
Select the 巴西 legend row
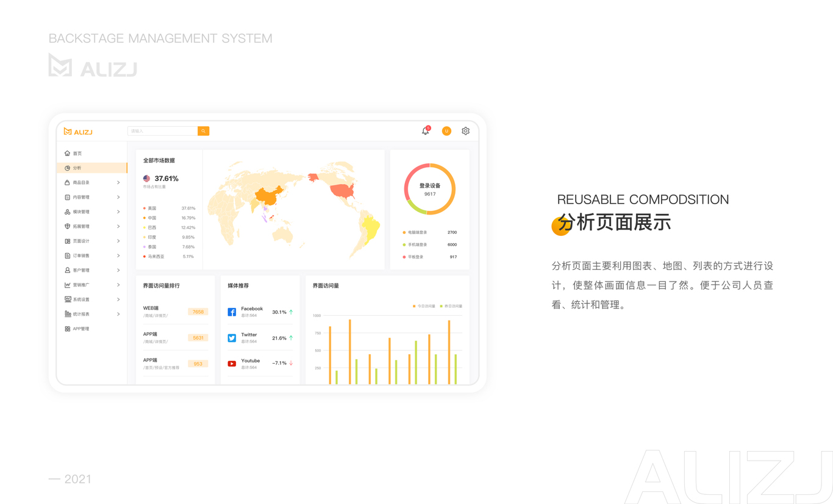(x=170, y=227)
